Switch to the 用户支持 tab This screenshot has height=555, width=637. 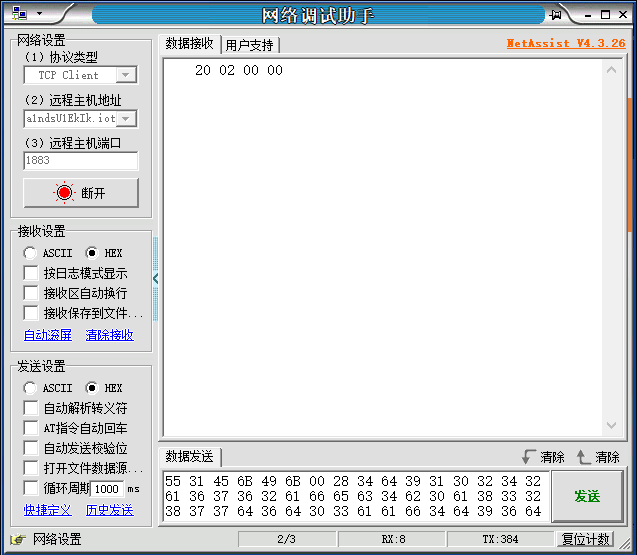tap(249, 45)
